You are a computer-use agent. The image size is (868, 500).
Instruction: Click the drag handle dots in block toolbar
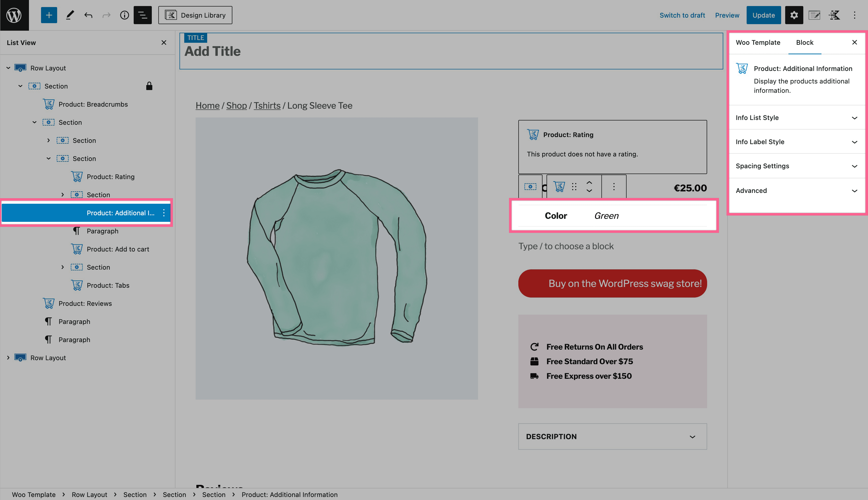click(x=574, y=186)
